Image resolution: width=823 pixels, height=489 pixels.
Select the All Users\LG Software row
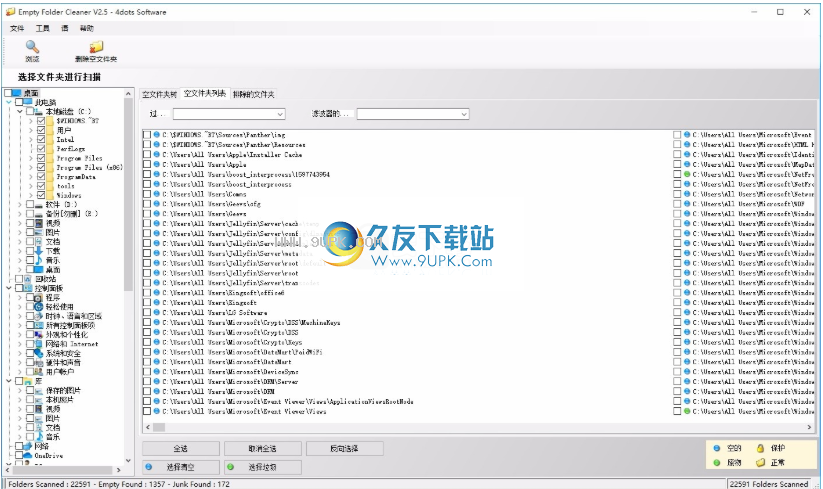click(x=215, y=312)
